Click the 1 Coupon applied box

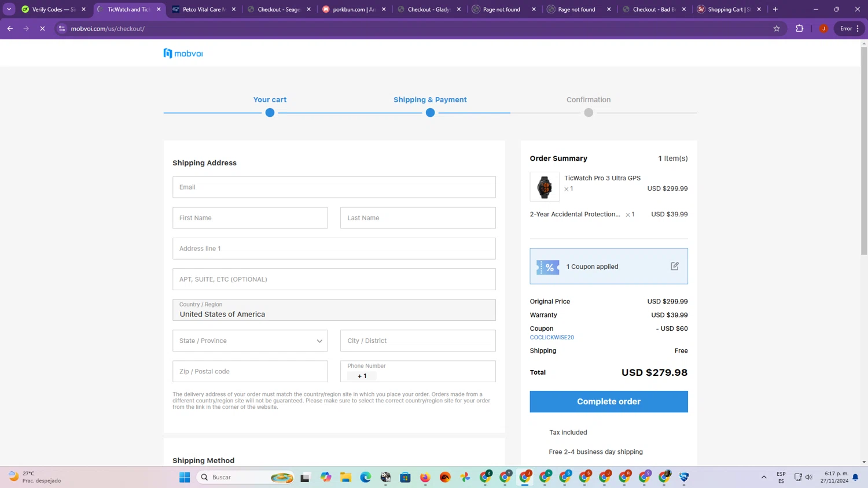[x=609, y=266]
